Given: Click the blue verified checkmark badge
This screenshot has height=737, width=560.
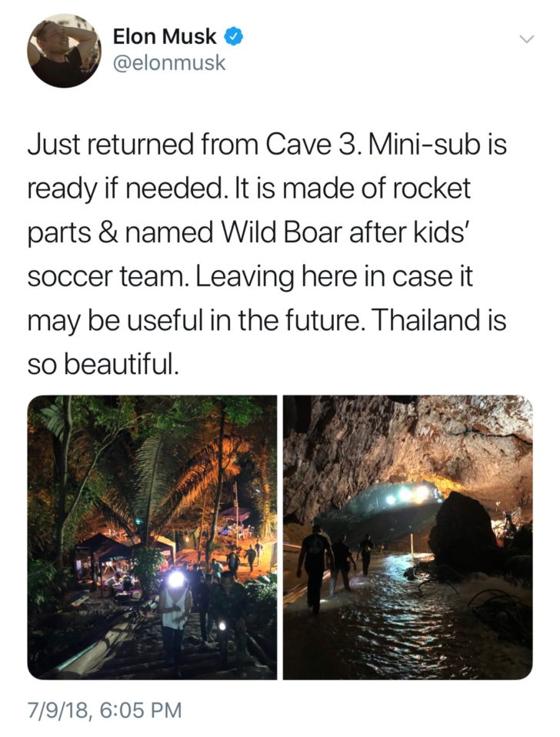Looking at the screenshot, I should (x=234, y=37).
